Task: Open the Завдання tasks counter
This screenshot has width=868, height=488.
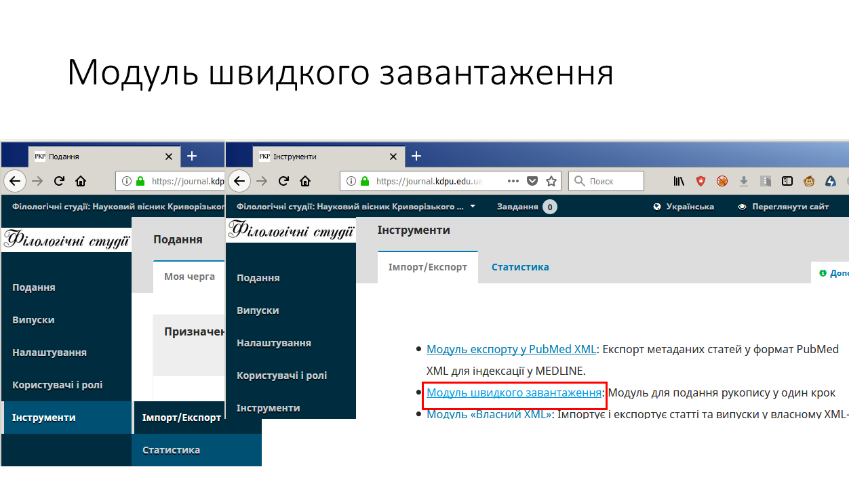Action: (526, 207)
